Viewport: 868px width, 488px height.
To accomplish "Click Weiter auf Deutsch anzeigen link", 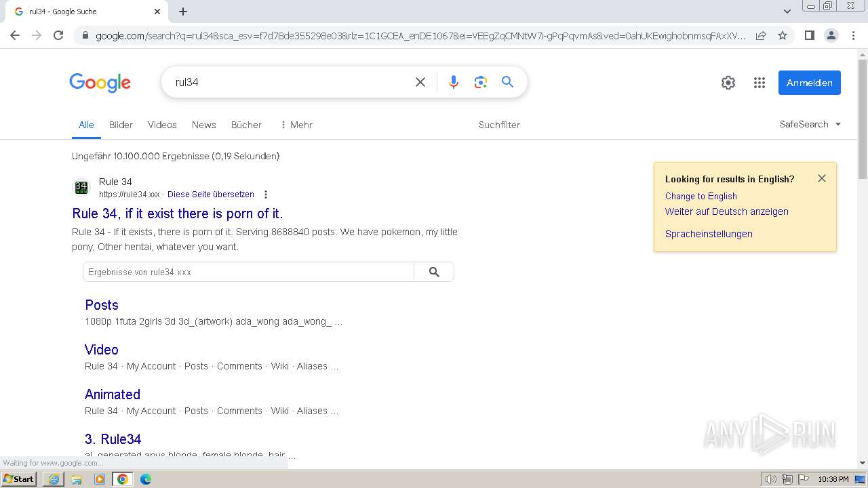I will tap(727, 211).
